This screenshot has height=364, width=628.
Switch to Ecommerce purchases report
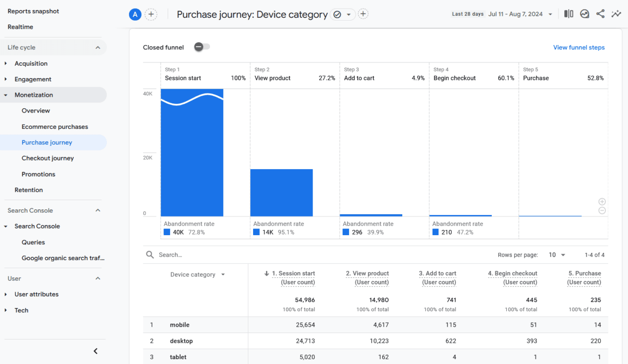click(x=55, y=126)
